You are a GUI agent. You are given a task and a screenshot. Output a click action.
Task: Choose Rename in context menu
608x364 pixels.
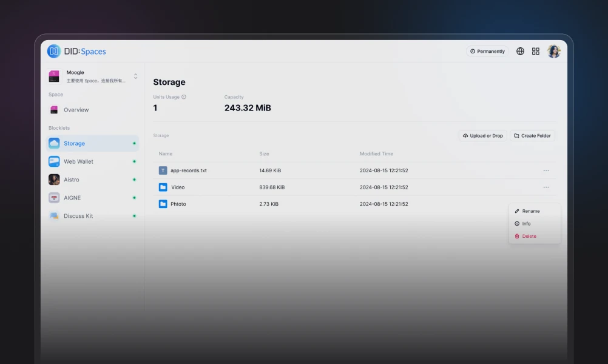point(535,211)
